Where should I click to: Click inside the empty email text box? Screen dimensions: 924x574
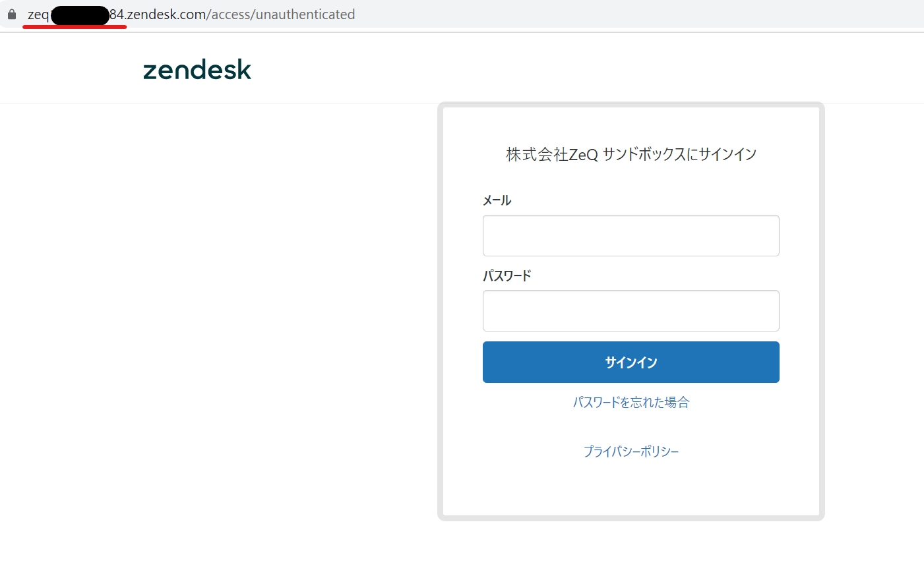pyautogui.click(x=630, y=235)
